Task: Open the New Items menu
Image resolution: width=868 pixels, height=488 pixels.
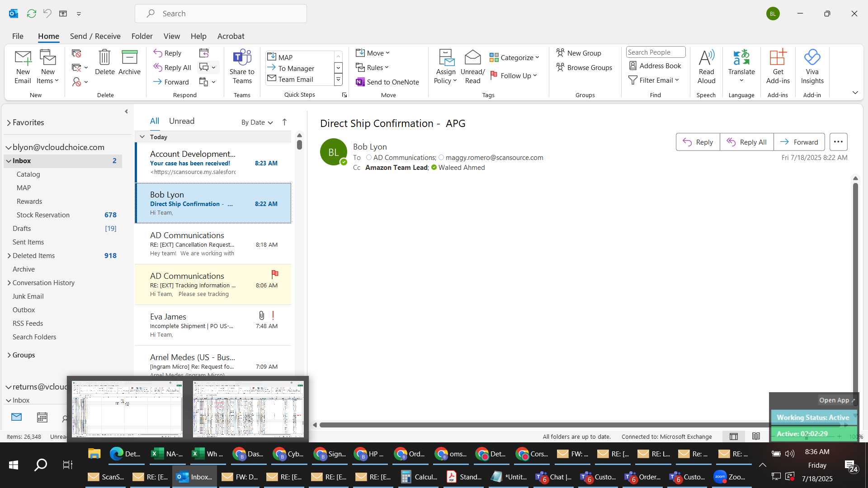Action: (47, 67)
